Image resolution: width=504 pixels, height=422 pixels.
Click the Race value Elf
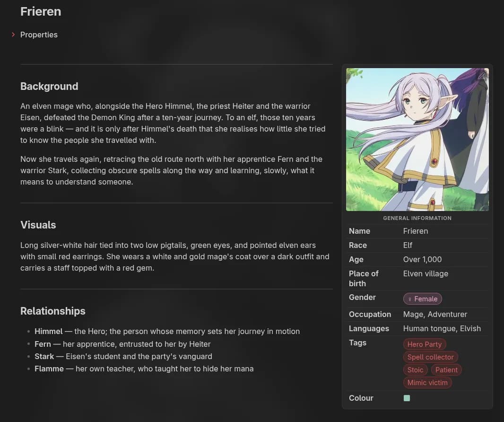click(x=408, y=245)
